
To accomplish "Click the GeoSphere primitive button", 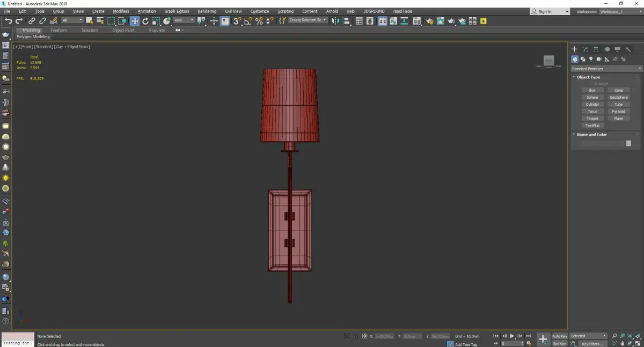I will 618,98.
